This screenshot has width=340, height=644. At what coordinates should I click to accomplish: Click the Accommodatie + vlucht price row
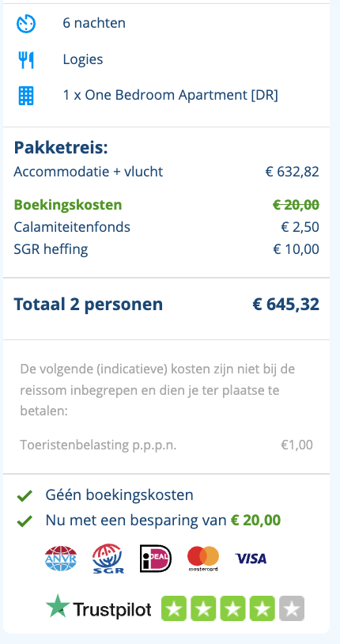(166, 171)
